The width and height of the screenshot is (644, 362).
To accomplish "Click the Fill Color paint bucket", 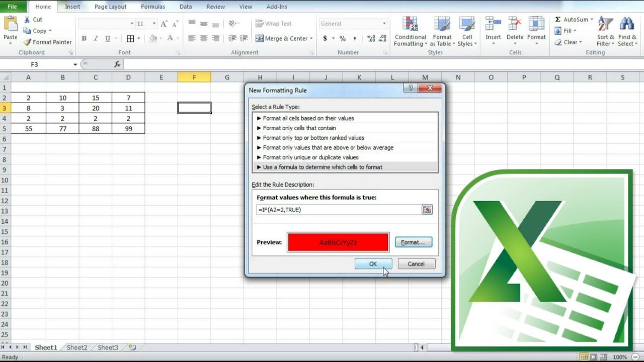I will [x=153, y=39].
